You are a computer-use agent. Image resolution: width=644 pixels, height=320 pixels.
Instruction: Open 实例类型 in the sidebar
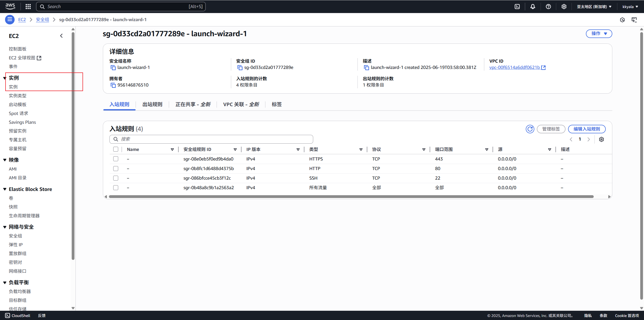[x=18, y=96]
